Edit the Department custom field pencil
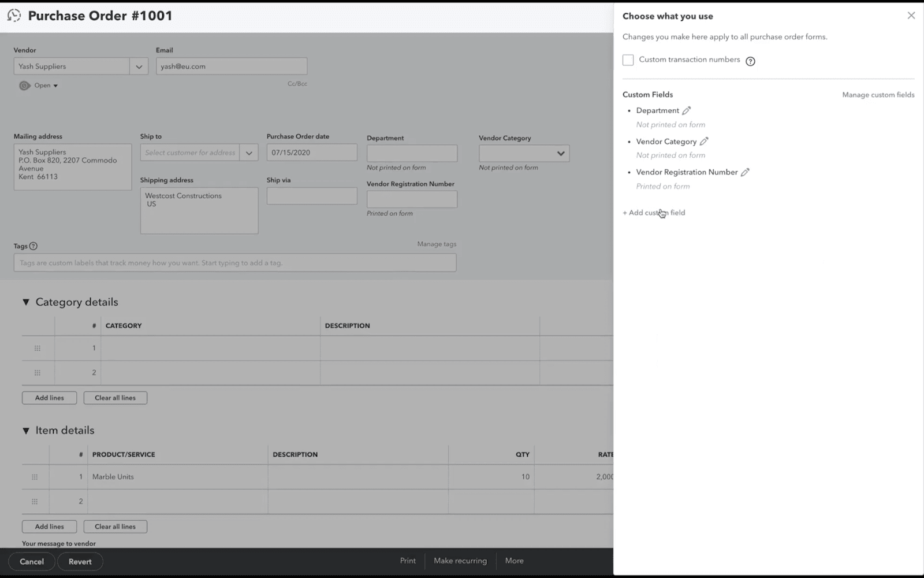This screenshot has width=924, height=578. 686,110
